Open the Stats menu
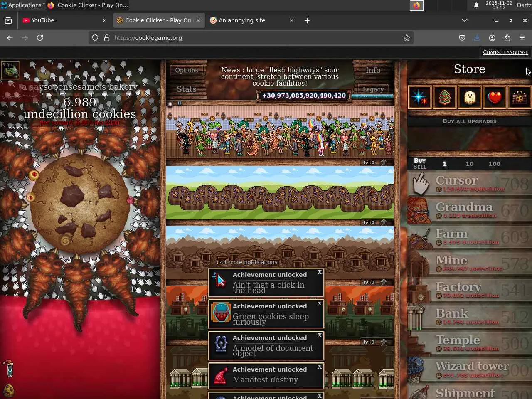The width and height of the screenshot is (532, 399). click(187, 89)
